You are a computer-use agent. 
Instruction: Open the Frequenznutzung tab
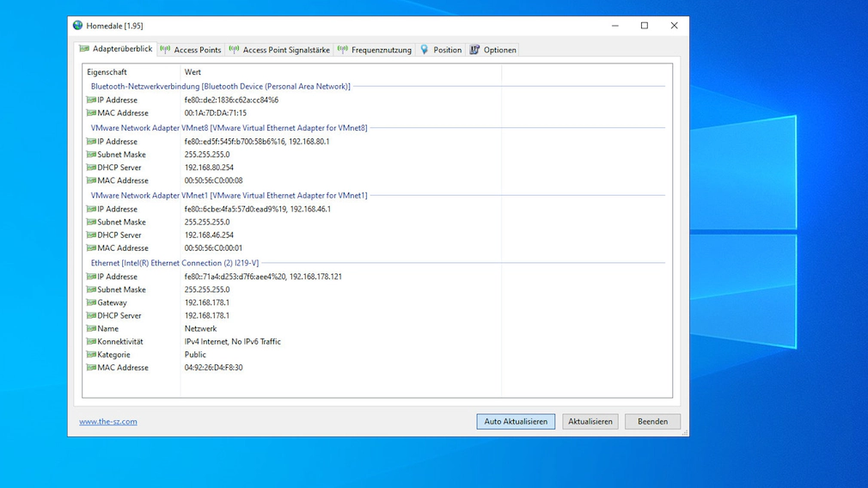[x=375, y=50]
